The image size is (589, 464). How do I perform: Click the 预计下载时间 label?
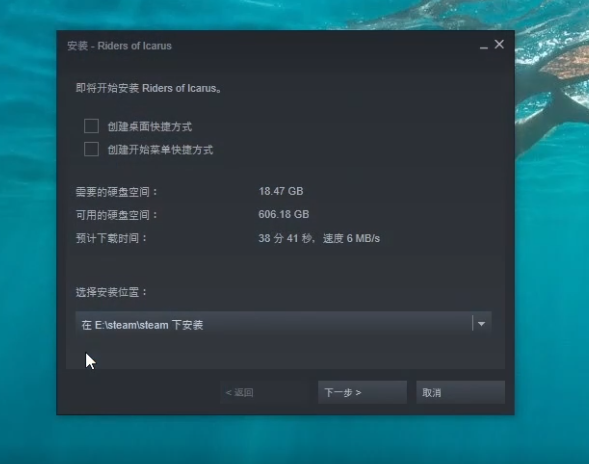(x=111, y=238)
